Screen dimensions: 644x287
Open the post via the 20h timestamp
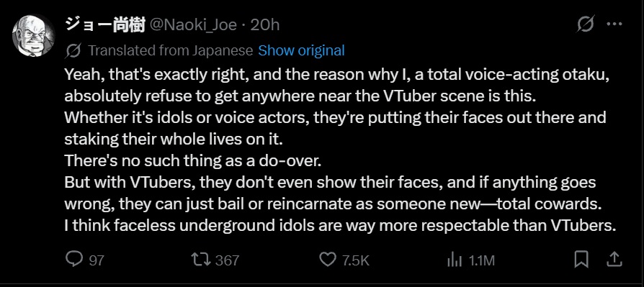click(x=265, y=25)
